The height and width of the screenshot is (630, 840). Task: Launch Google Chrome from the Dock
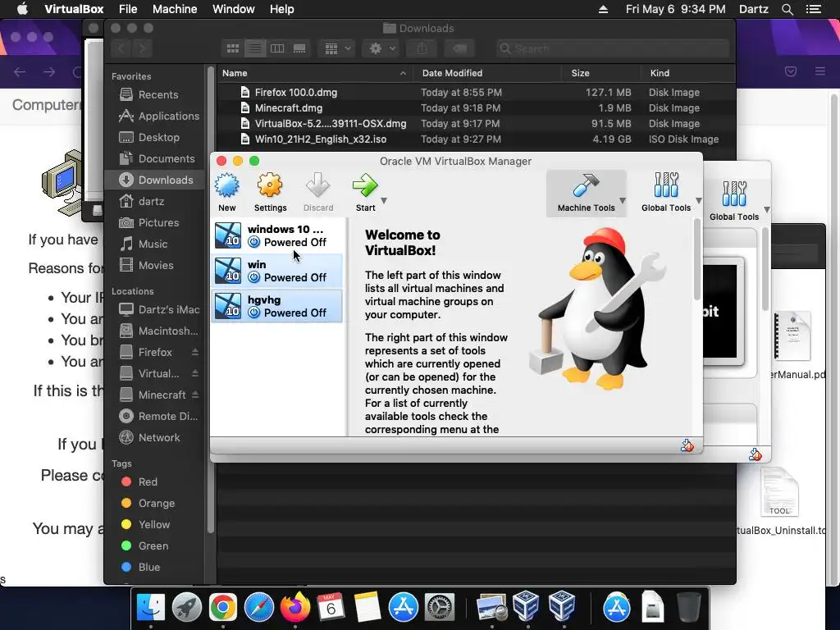point(223,608)
